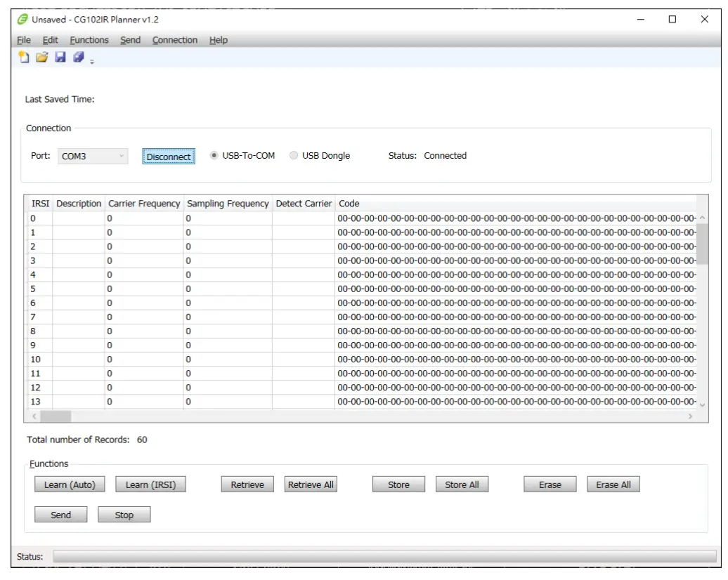The width and height of the screenshot is (728, 580).
Task: Click the horizontal scroll left arrow
Action: pos(34,416)
